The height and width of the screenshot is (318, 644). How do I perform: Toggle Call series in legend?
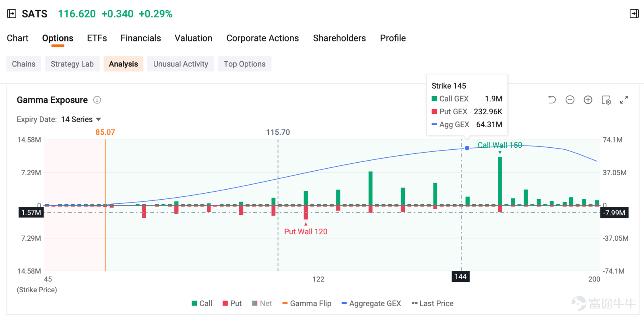pos(202,304)
